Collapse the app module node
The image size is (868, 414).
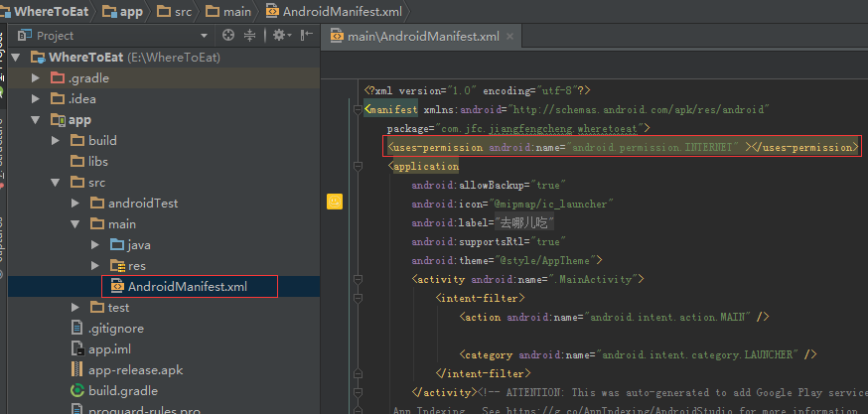(36, 120)
